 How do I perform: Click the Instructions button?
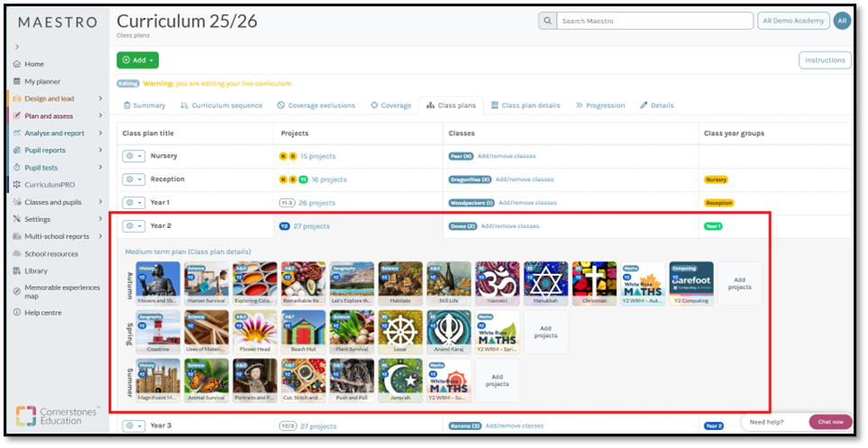click(x=824, y=60)
